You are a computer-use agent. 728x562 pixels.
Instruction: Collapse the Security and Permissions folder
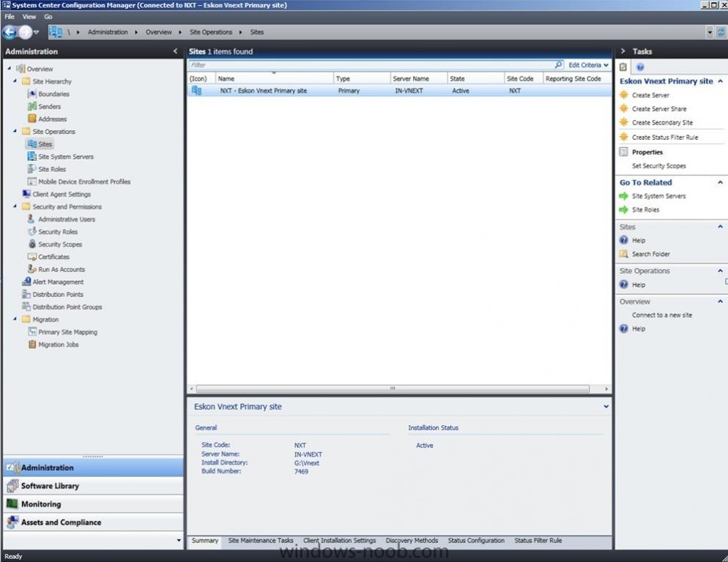(x=15, y=206)
